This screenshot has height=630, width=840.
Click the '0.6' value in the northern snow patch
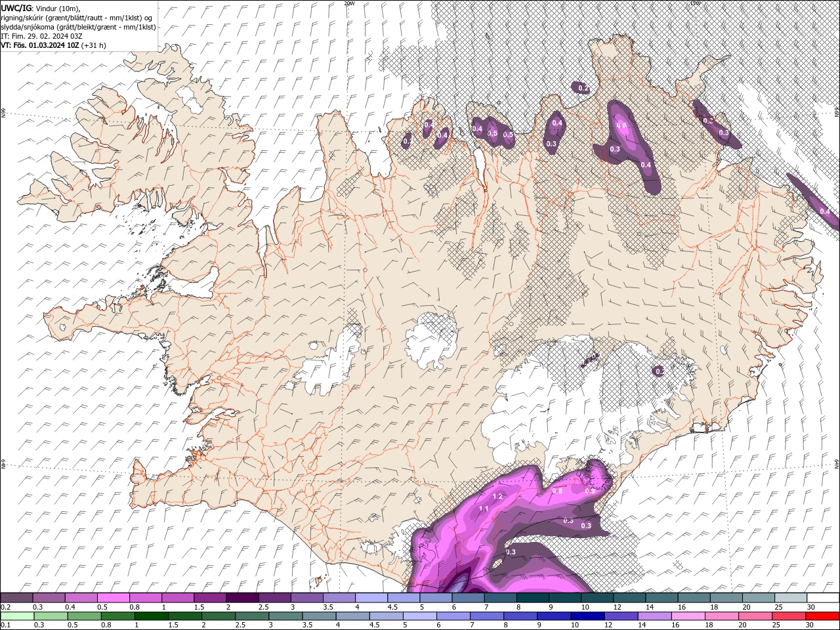tap(622, 125)
